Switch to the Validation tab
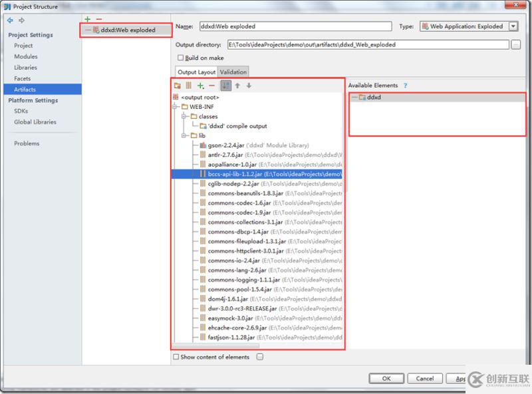The height and width of the screenshot is (394, 532). click(233, 72)
